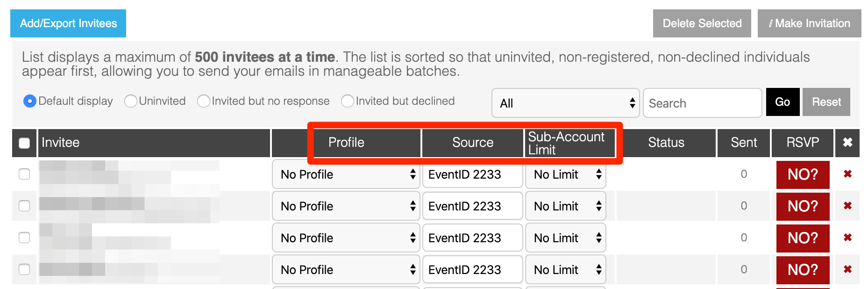Click the Source column header
Screen dimensions: 868x289
point(473,143)
